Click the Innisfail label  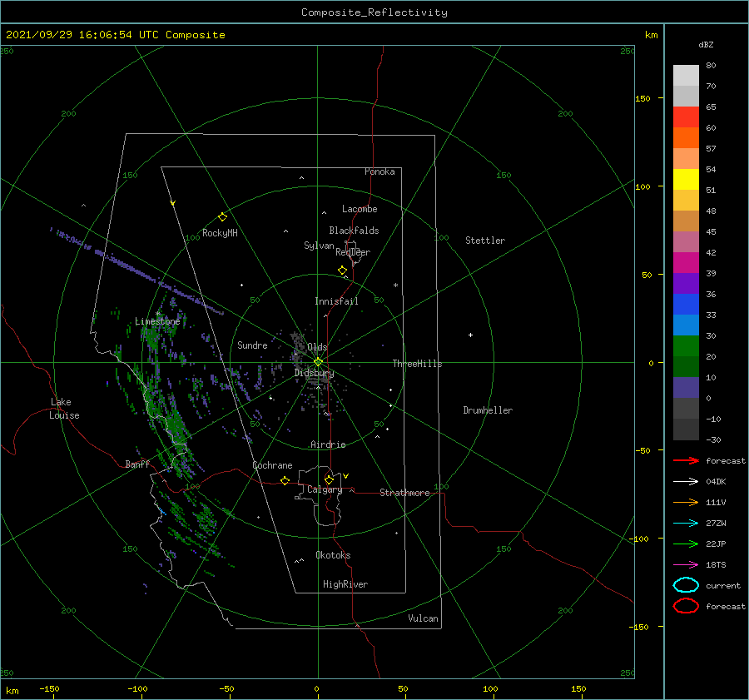[336, 301]
